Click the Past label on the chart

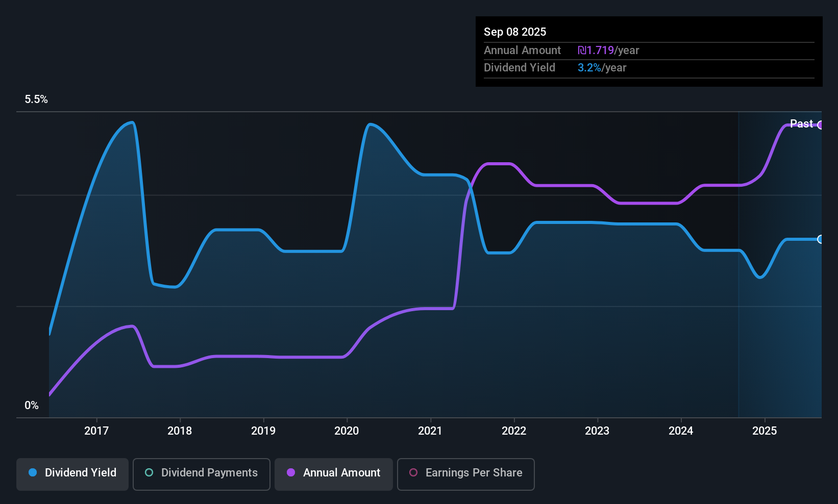(801, 124)
